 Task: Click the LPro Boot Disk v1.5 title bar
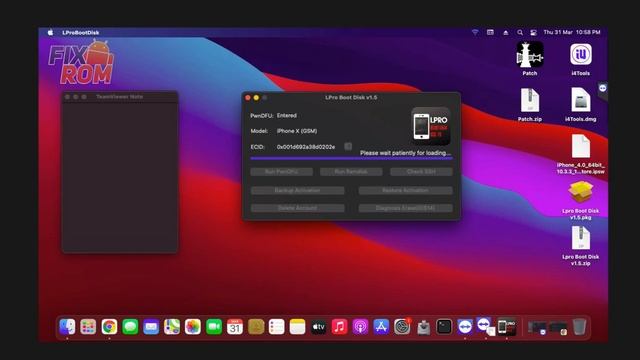point(351,98)
